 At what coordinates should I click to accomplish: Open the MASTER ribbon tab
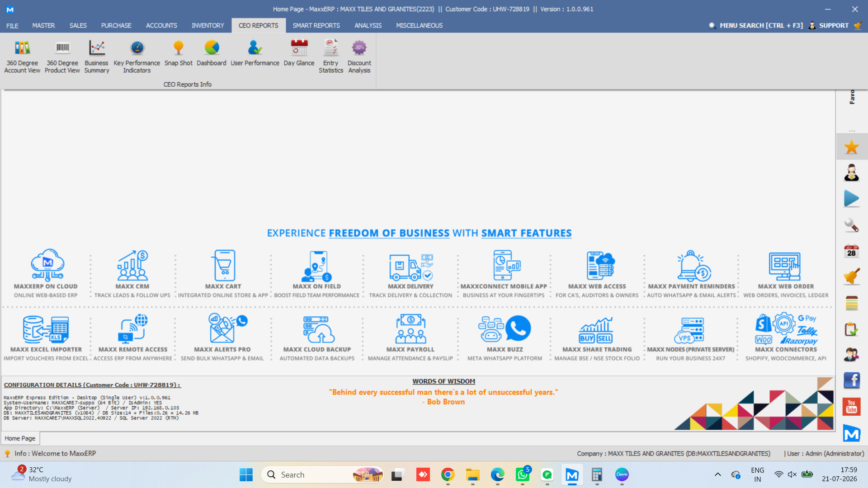(x=43, y=26)
